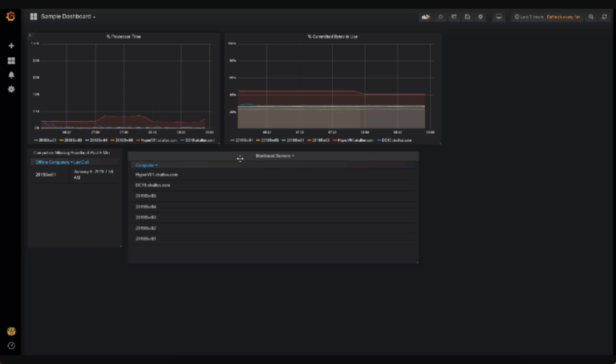Open dashboard settings gear in top toolbar
The width and height of the screenshot is (616, 364).
481,16
